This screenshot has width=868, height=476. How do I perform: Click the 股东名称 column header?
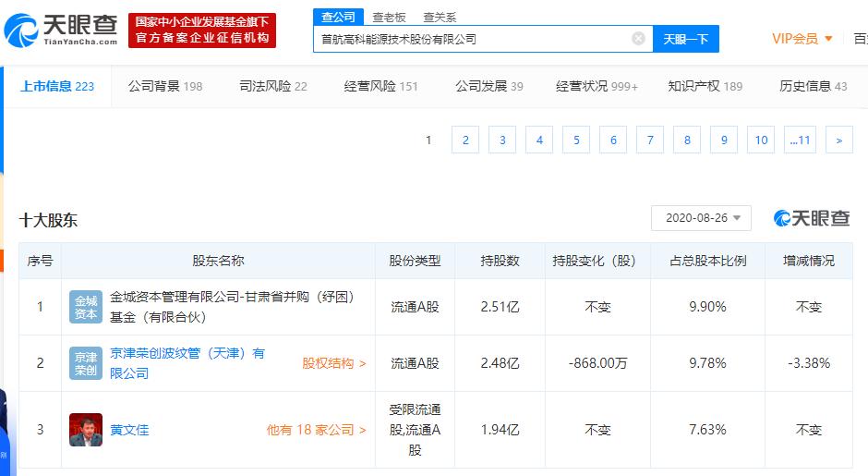[x=218, y=261]
